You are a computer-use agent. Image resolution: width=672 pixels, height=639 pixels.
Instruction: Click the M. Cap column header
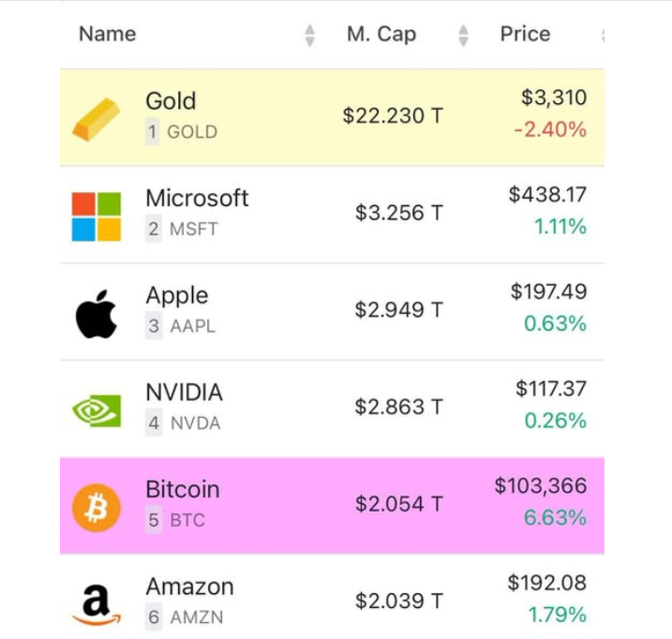click(381, 34)
